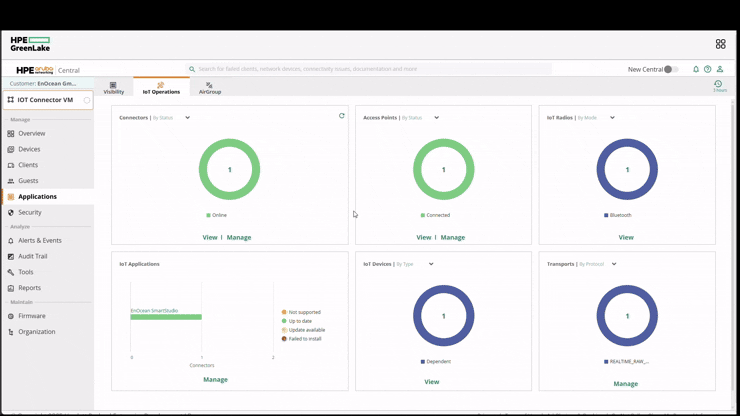Image resolution: width=740 pixels, height=416 pixels.
Task: Click the search magnifier icon
Action: coord(192,69)
